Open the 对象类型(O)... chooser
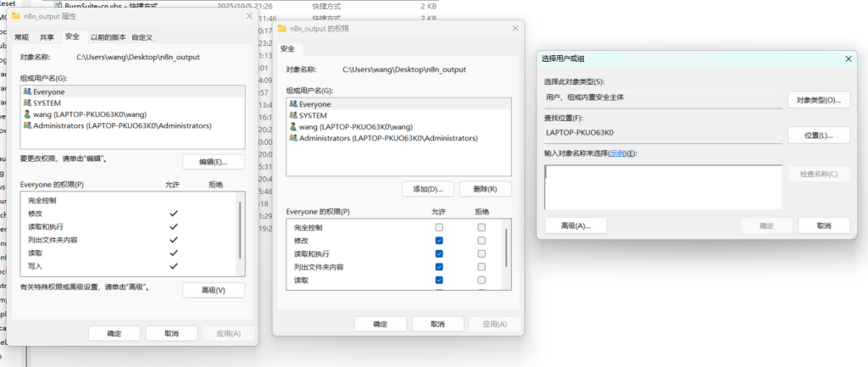The width and height of the screenshot is (868, 367). [x=818, y=100]
